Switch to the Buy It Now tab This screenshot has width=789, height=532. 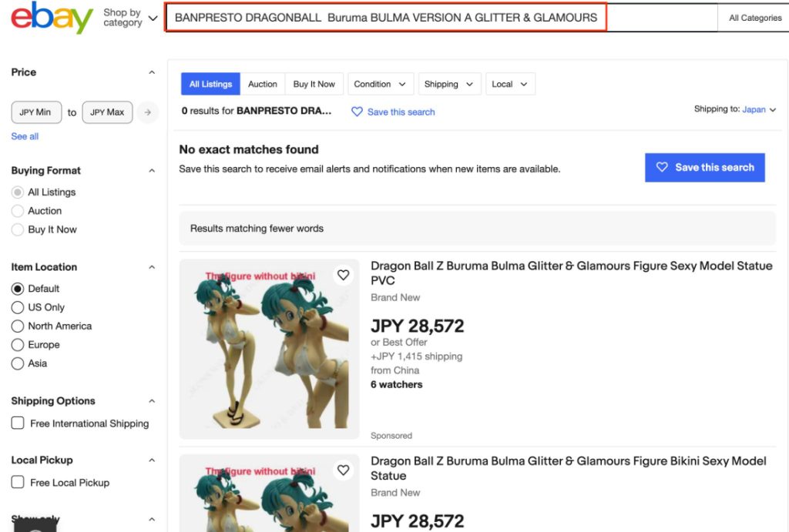[314, 84]
